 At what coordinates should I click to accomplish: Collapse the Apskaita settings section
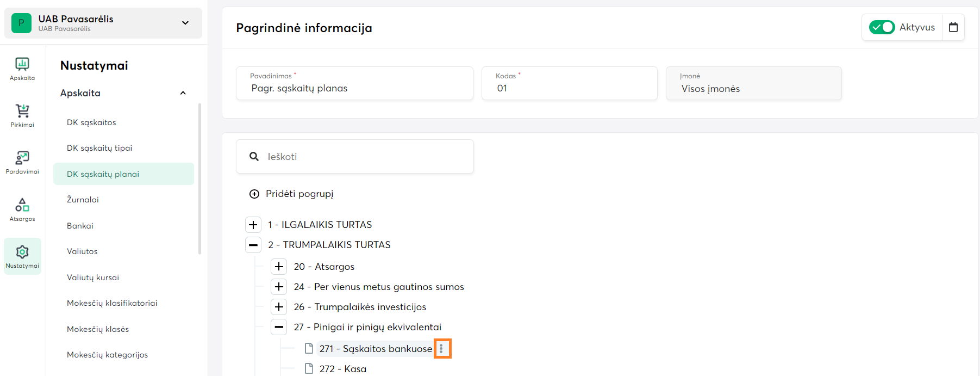183,93
